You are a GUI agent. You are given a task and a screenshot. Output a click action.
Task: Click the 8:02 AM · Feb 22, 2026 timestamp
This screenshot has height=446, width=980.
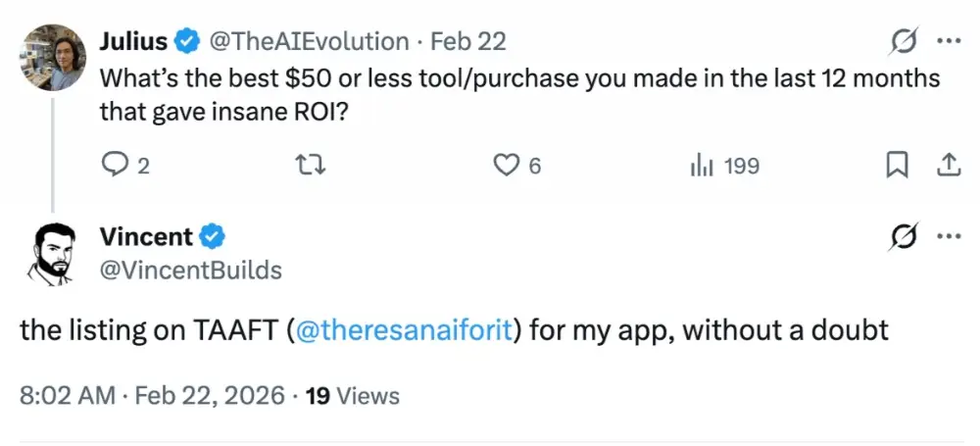(x=154, y=395)
